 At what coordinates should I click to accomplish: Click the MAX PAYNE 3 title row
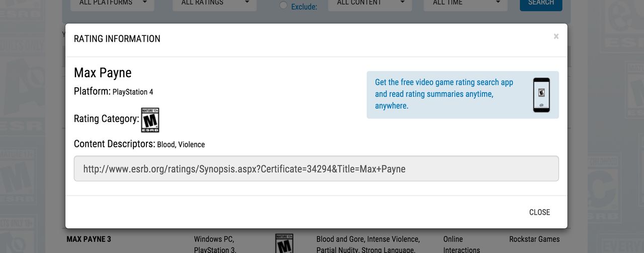pos(89,239)
